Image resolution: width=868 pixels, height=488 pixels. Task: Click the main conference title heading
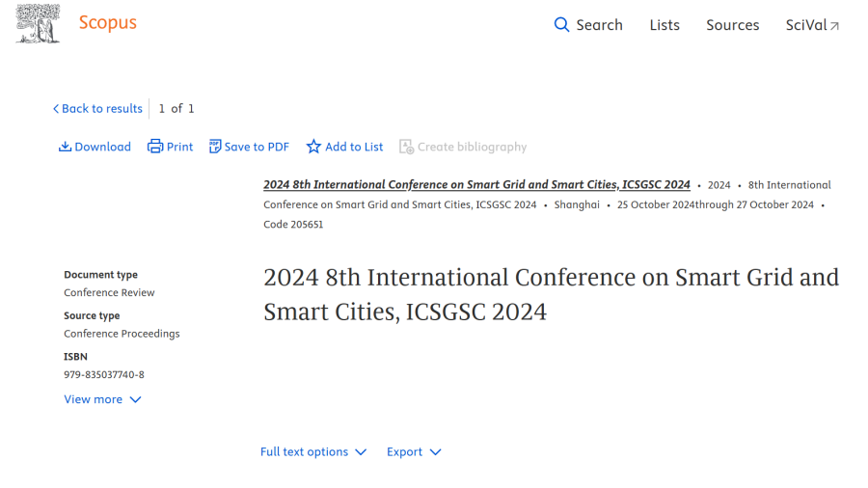click(x=551, y=294)
